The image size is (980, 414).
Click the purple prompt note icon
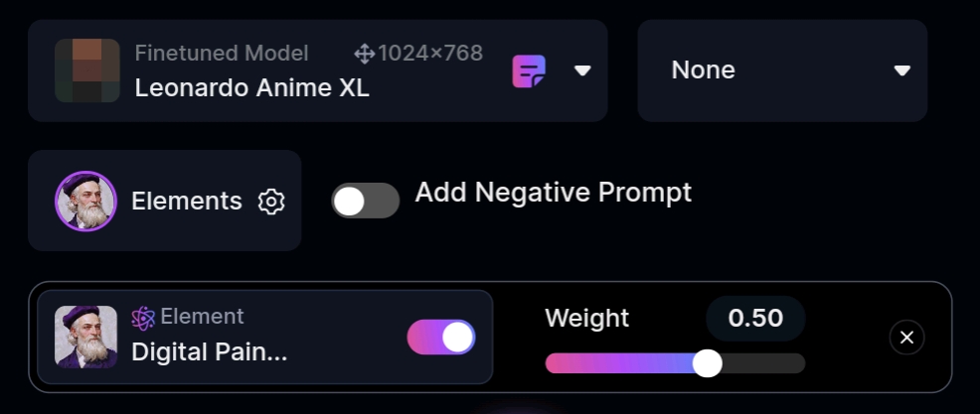529,70
